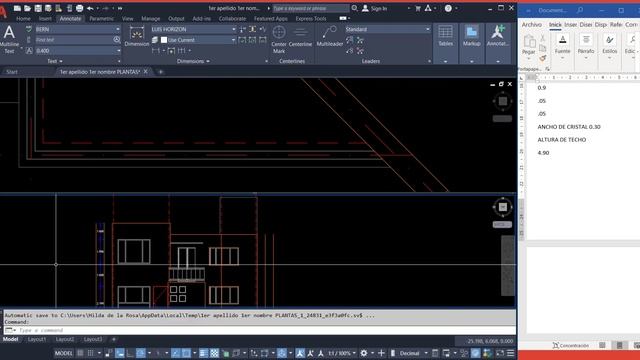Click the Clean Screen icon in status bar

click(x=500, y=353)
